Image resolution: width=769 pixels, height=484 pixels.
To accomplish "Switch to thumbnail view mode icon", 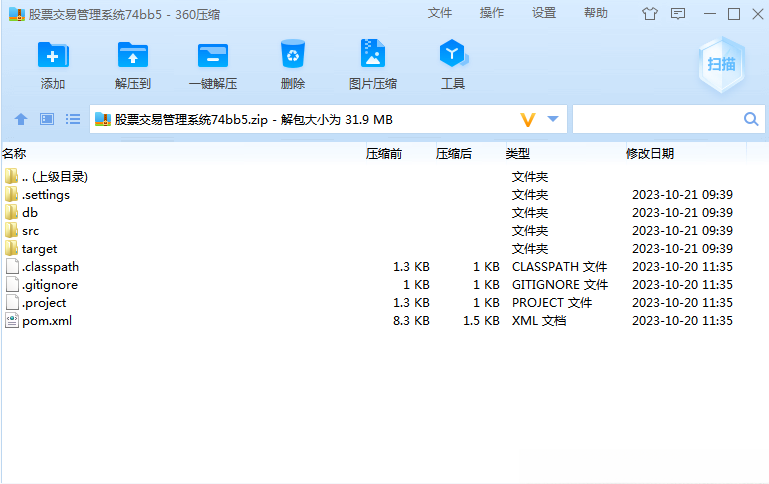I will [x=47, y=119].
